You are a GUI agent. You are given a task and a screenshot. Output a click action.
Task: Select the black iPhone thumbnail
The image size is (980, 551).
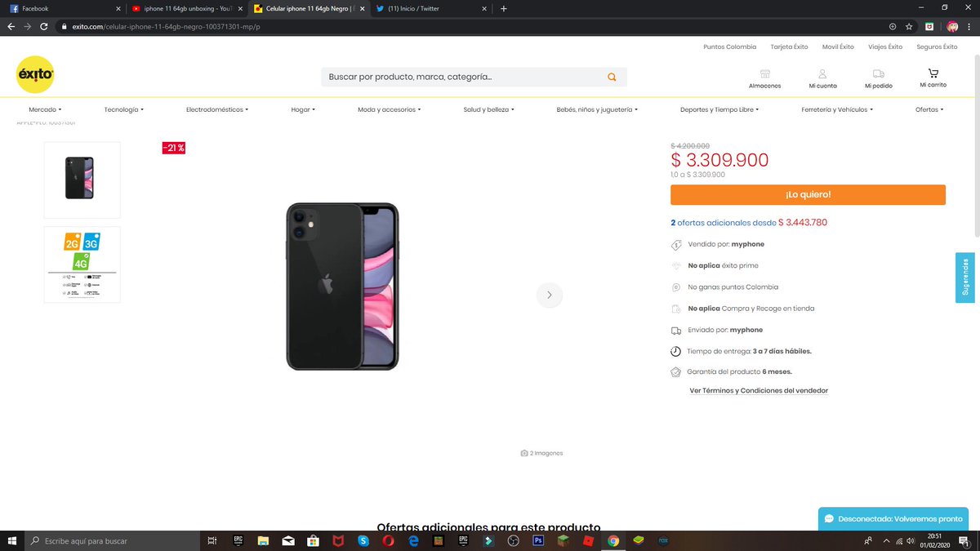pos(82,180)
